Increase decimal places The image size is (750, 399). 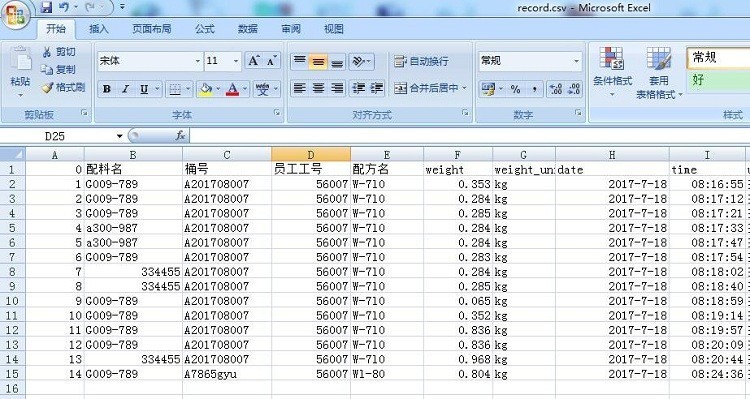tap(556, 89)
